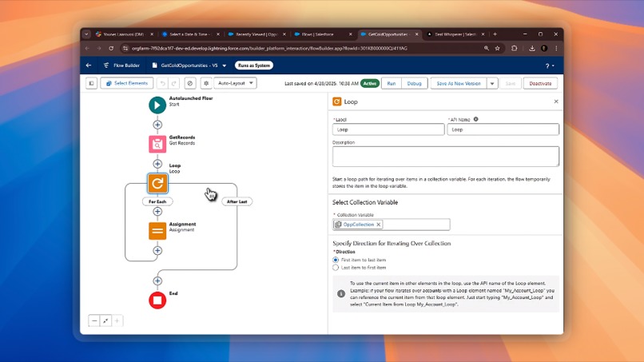The image size is (644, 362).
Task: Open browser extensions puzzle icon
Action: pos(515,48)
